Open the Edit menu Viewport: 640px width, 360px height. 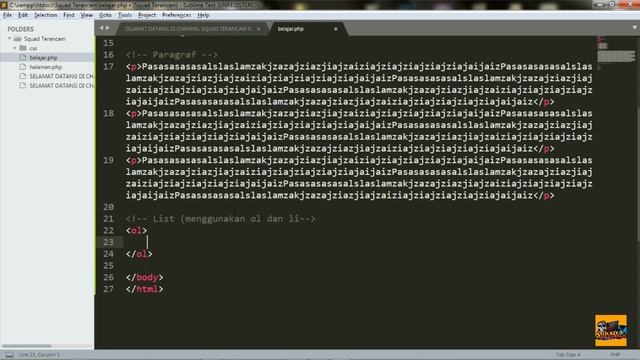click(x=23, y=15)
